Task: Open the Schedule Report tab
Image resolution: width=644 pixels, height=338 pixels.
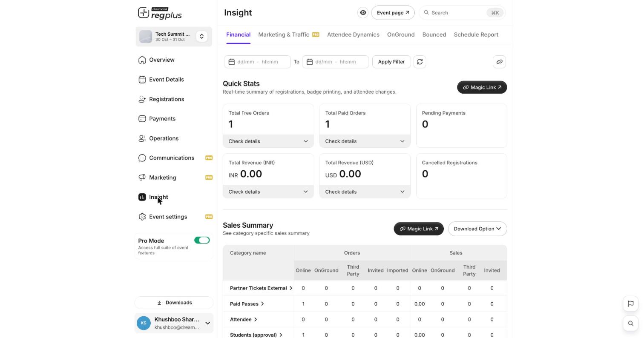Action: 476,35
